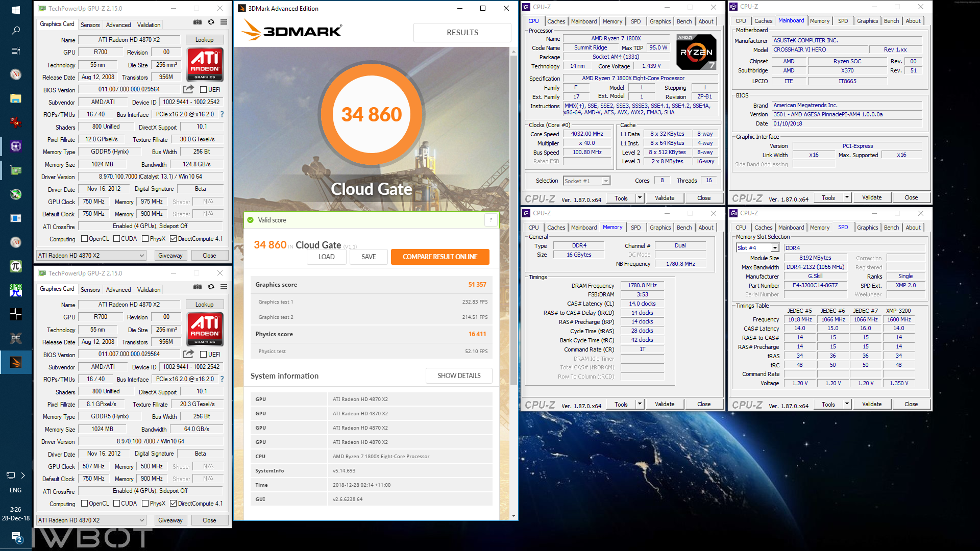The image size is (980, 551).
Task: Open the SuperPi taskbar icon
Action: (16, 290)
